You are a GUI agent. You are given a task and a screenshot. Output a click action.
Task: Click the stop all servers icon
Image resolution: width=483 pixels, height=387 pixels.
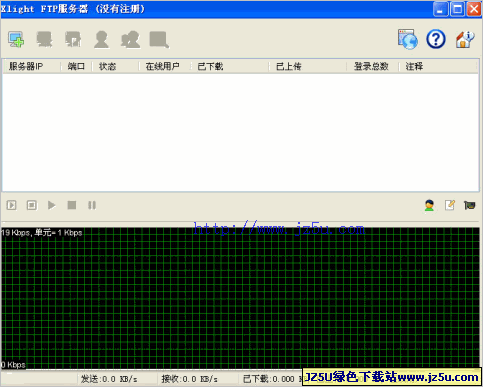[32, 205]
